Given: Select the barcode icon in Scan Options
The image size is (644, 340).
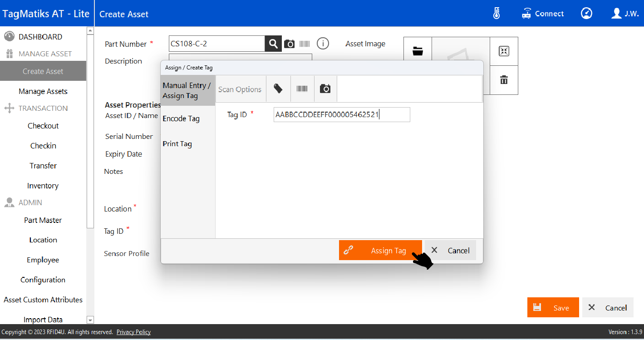Looking at the screenshot, I should (x=302, y=89).
